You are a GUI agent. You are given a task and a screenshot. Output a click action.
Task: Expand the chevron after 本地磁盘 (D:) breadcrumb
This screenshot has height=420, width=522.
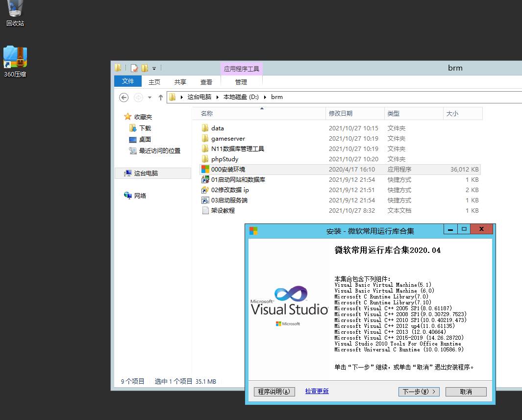pyautogui.click(x=265, y=97)
